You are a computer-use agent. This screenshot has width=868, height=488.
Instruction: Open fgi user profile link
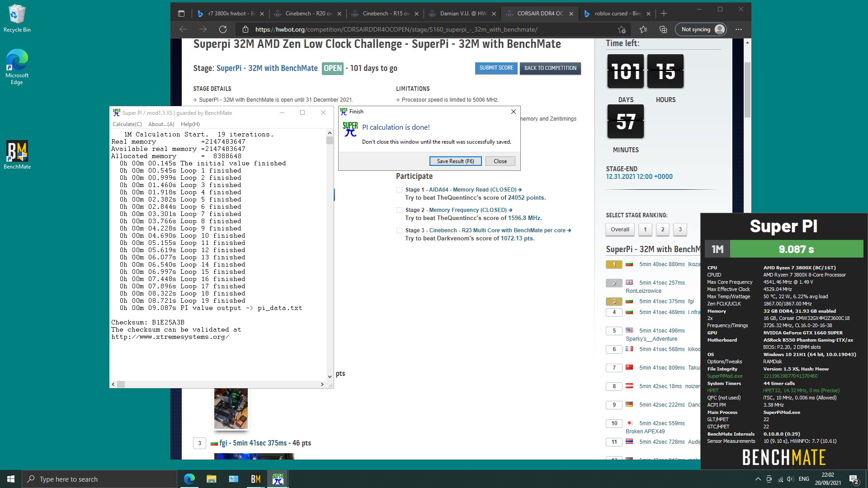(223, 443)
